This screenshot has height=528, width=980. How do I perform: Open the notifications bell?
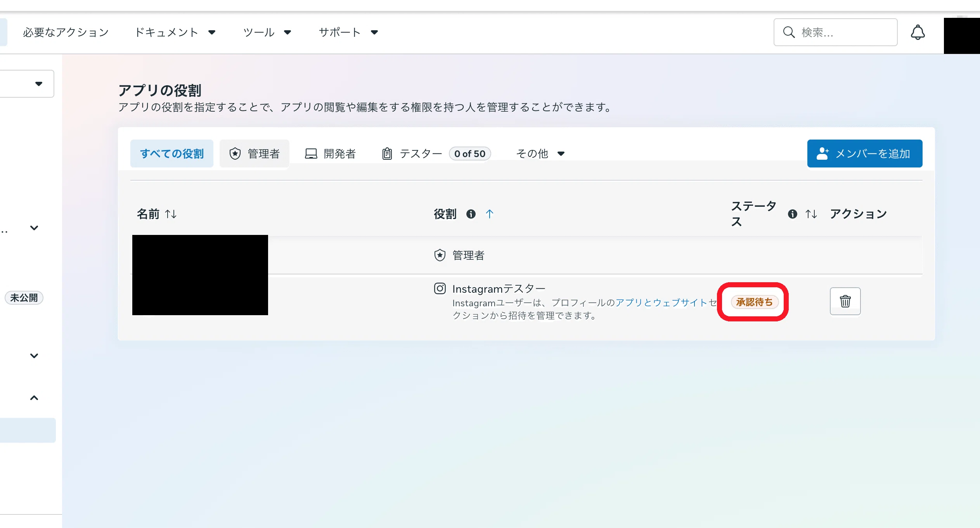click(x=918, y=32)
